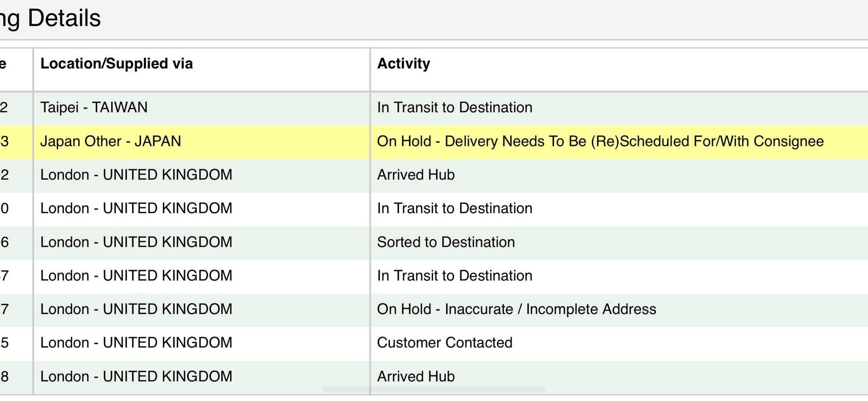This screenshot has width=868, height=401.
Task: Select the Sorted to Destination activity
Action: [x=445, y=242]
